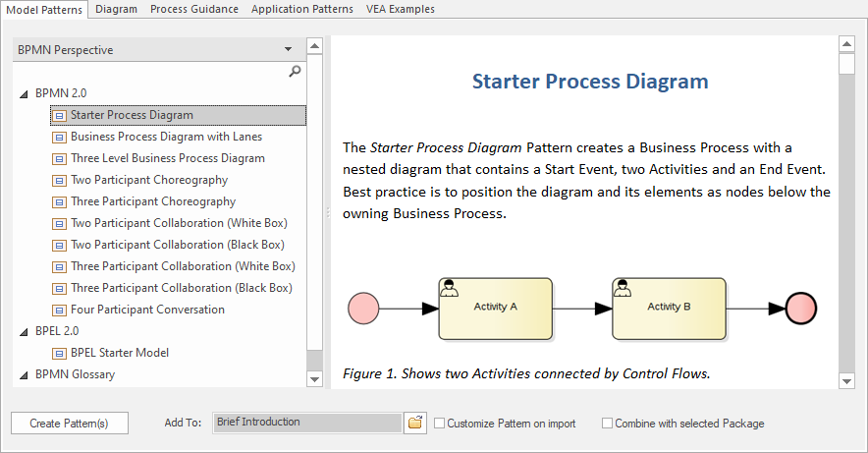
Task: Expand the BPMN Glossary tree node
Action: [x=24, y=374]
